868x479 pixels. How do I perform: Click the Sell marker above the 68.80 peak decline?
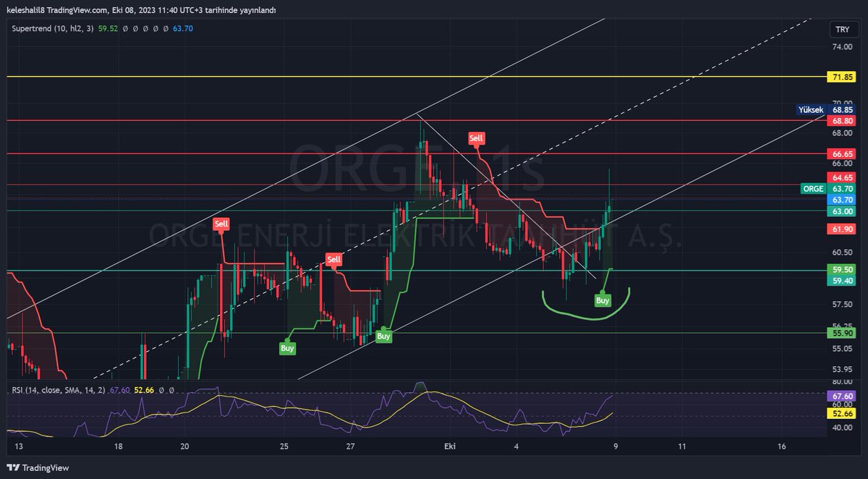point(476,137)
